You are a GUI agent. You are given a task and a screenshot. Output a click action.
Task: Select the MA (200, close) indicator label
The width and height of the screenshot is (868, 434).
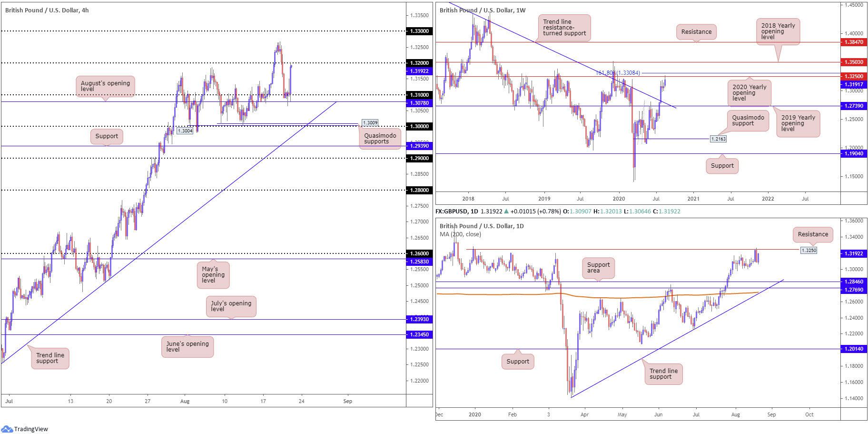click(460, 234)
